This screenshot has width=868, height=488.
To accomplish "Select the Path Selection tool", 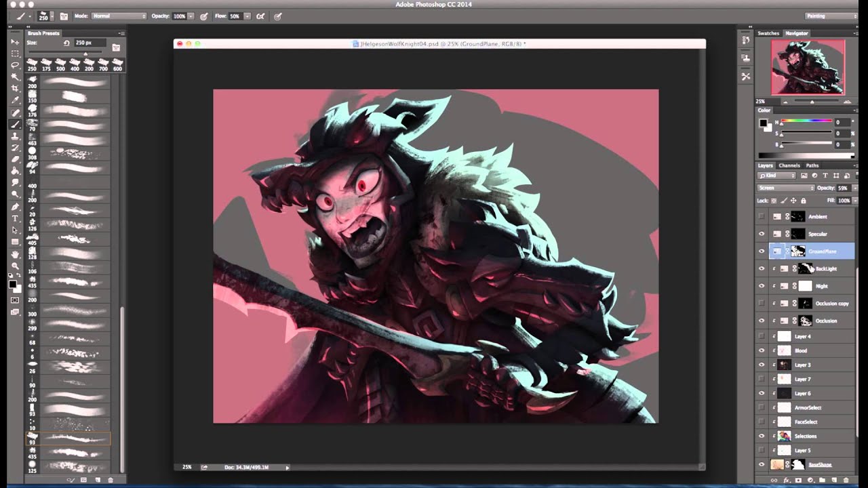I will [x=15, y=230].
